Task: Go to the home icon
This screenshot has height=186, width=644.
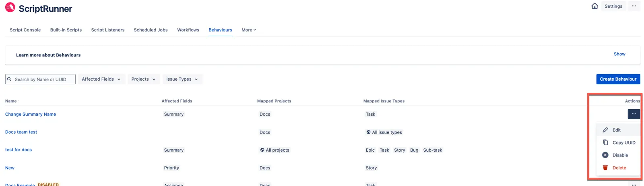Action: tap(594, 6)
